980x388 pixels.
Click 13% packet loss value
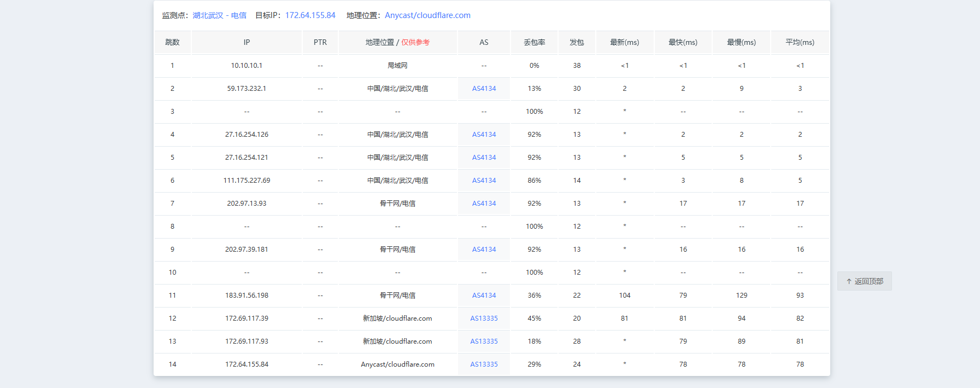tap(534, 89)
